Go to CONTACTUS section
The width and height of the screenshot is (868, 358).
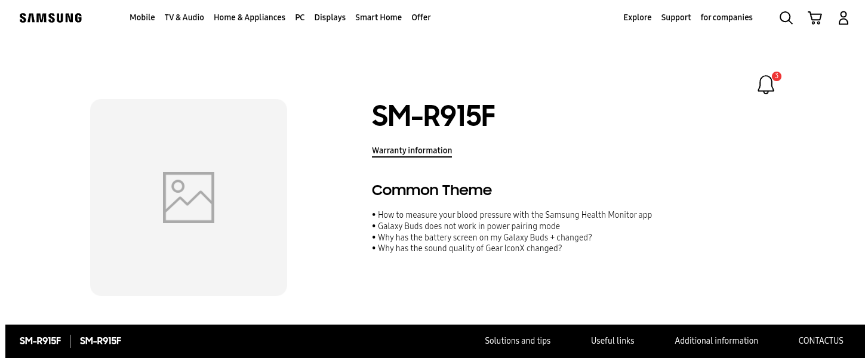(x=821, y=341)
